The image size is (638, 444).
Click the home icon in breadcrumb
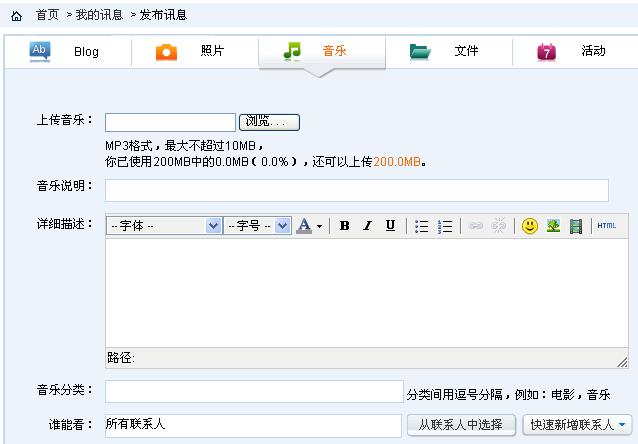click(x=16, y=16)
